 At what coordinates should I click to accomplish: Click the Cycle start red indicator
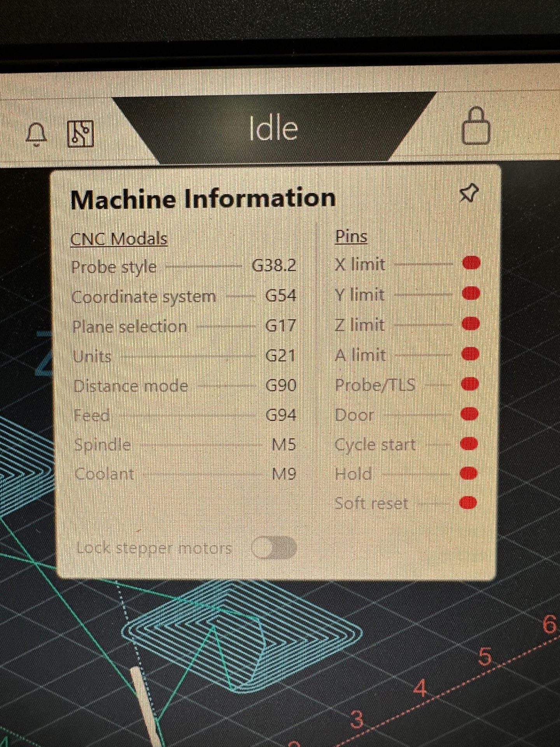click(469, 443)
